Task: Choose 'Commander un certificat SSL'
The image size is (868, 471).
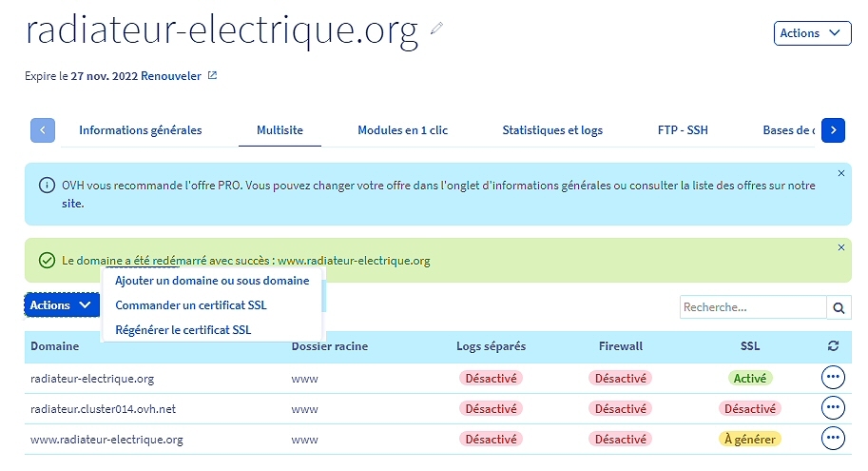Action: 191,305
